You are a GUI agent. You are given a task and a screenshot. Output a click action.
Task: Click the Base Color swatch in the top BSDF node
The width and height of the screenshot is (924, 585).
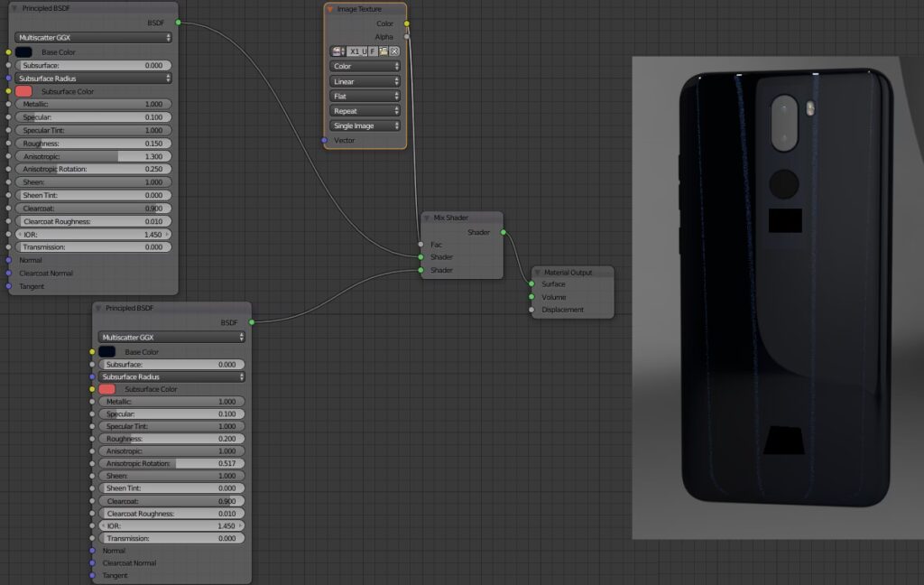coord(23,52)
